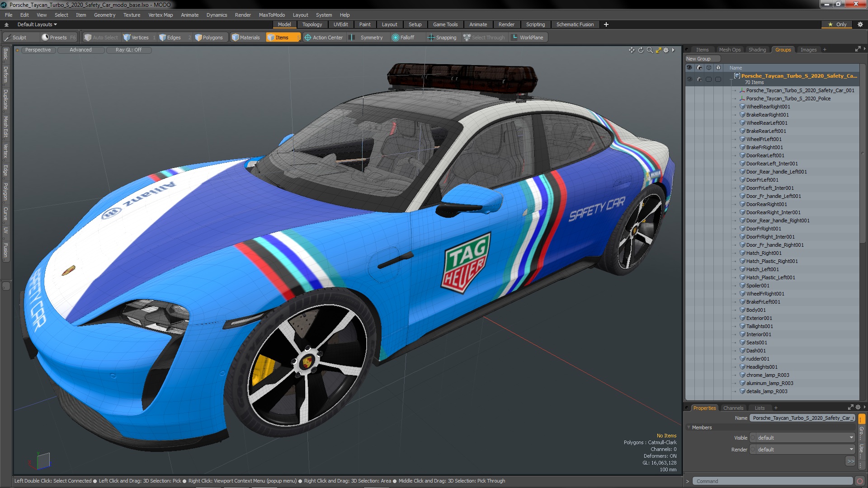This screenshot has height=488, width=868.
Task: Open the WorkPlane options
Action: click(528, 38)
